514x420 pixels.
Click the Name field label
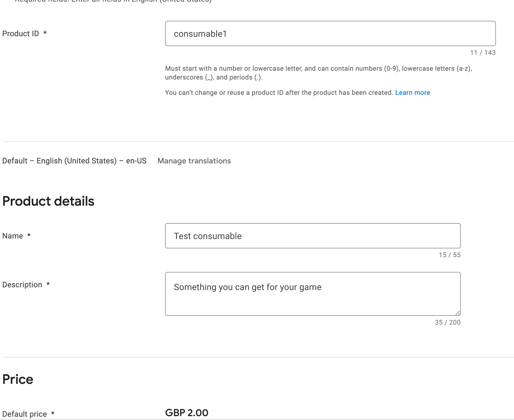13,236
